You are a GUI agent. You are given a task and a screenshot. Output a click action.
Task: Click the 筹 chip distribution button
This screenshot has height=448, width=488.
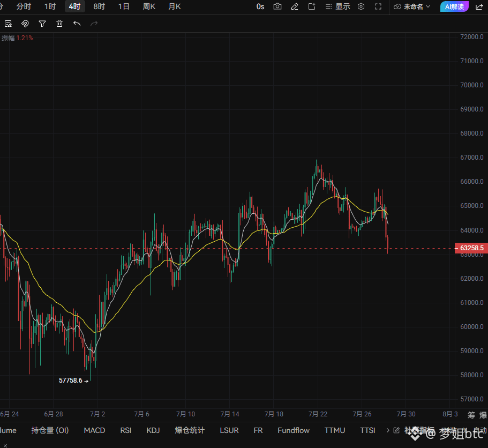pos(471,415)
